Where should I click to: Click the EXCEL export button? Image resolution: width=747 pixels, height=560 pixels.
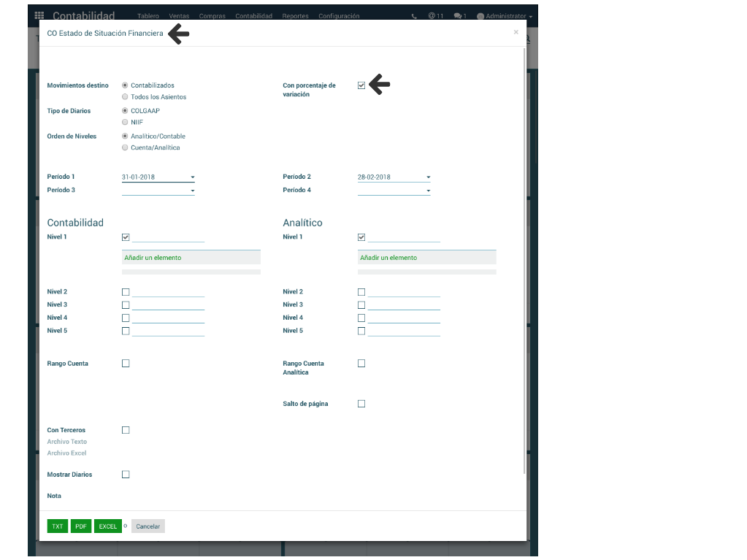(108, 526)
